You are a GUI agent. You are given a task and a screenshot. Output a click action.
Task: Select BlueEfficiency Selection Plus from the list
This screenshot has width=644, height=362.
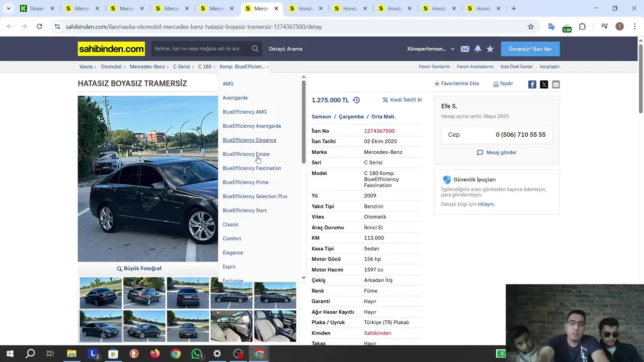click(255, 197)
